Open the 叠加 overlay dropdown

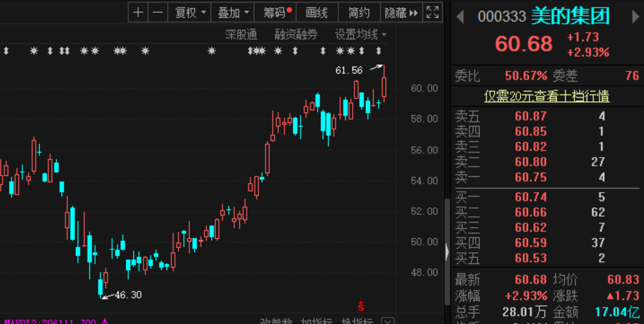click(232, 13)
